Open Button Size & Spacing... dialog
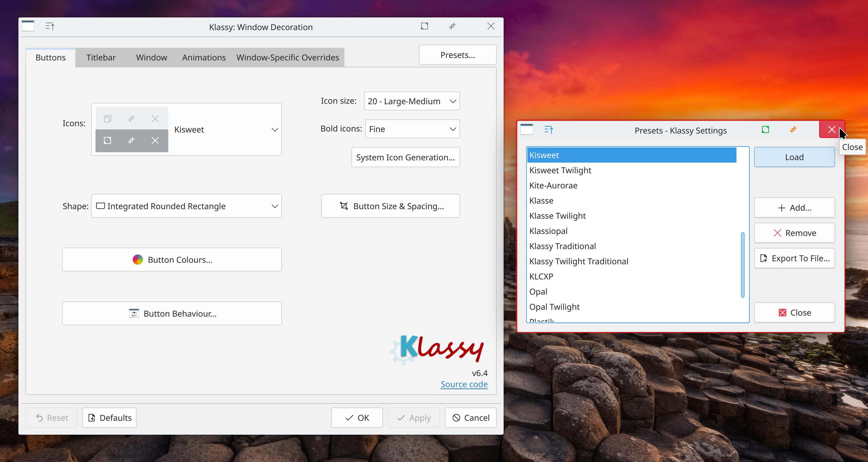This screenshot has width=868, height=462. click(x=390, y=206)
